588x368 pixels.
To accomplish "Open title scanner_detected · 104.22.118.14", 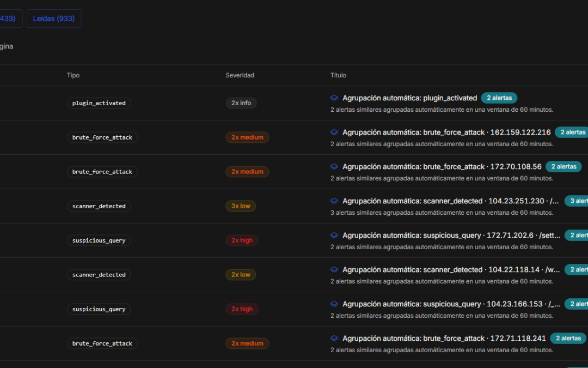I will coord(451,270).
